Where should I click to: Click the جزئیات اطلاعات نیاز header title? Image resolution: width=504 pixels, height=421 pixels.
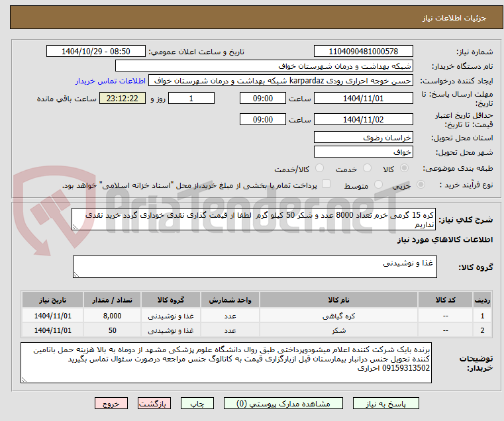click(454, 18)
